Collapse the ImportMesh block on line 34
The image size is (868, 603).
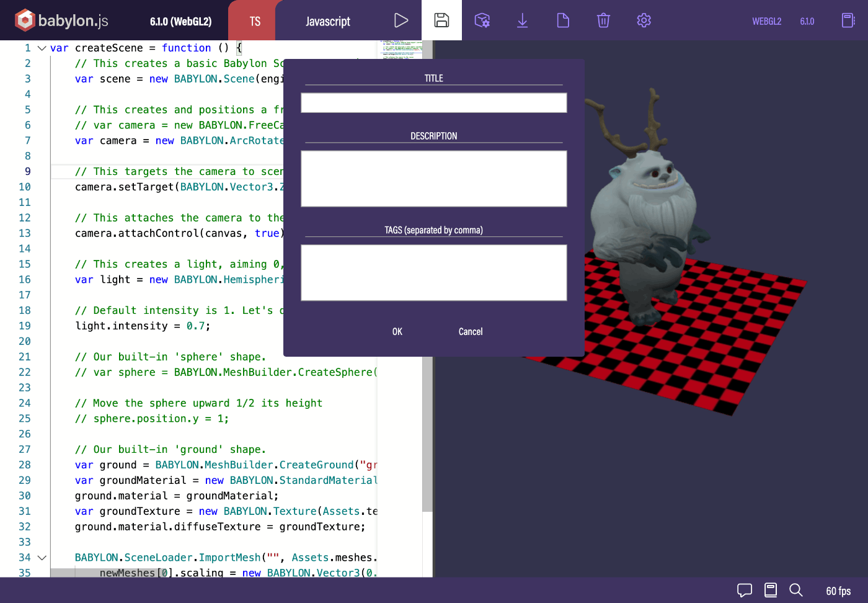point(42,558)
